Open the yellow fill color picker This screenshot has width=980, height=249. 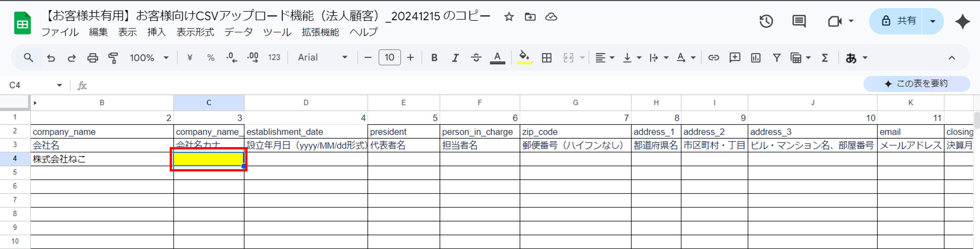[x=525, y=58]
